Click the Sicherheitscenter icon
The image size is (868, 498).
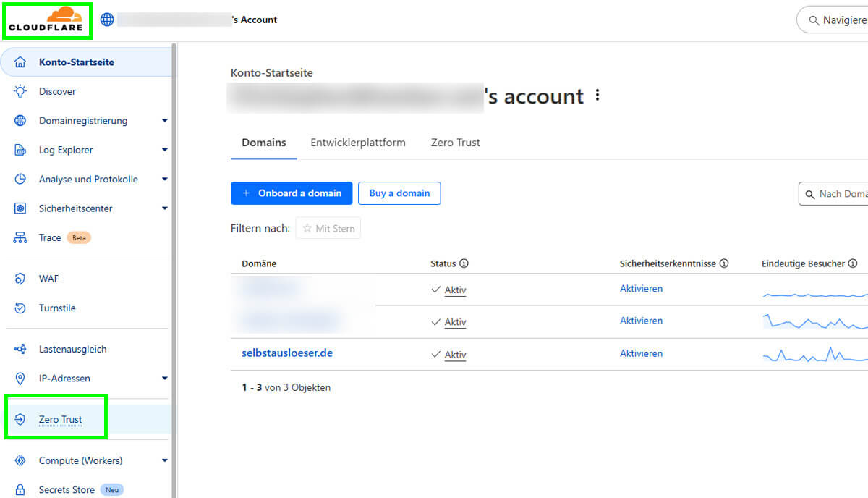point(20,208)
